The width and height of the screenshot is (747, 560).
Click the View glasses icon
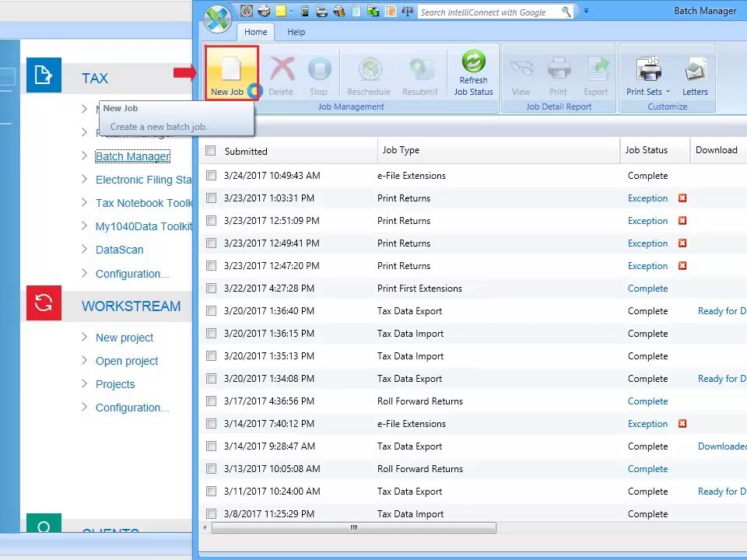(521, 68)
